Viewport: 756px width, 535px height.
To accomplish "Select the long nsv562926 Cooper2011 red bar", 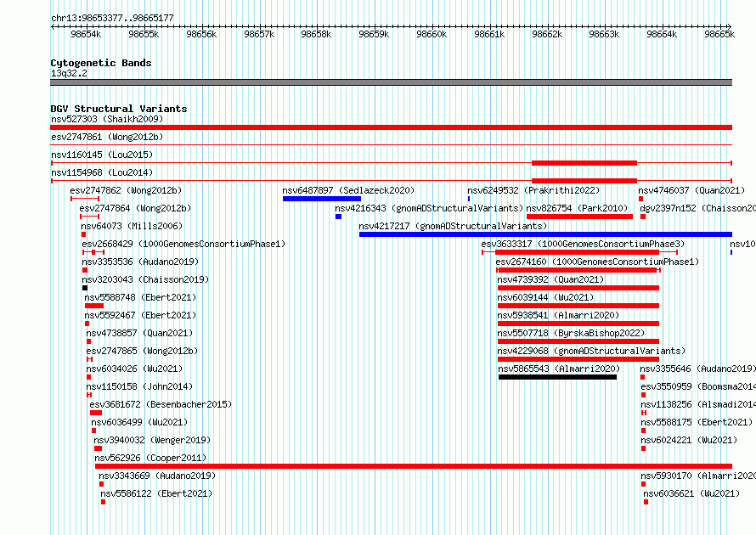I will click(x=414, y=466).
